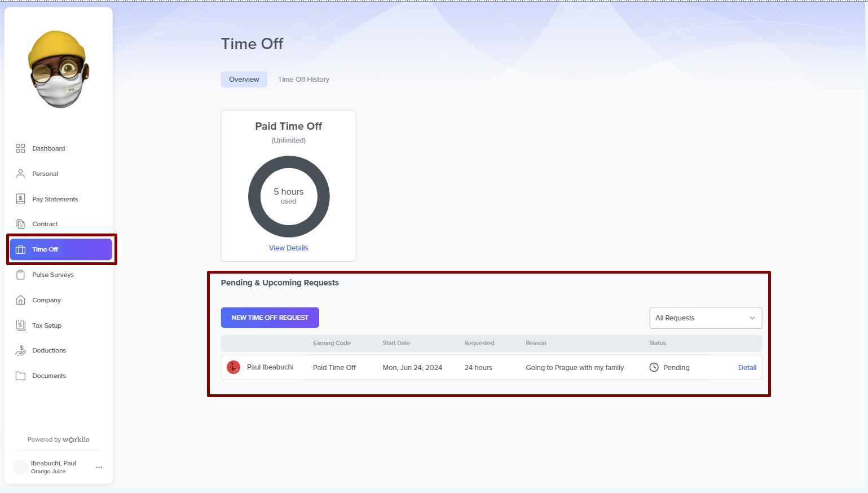Select the Overview tab
Screen dimensions: 868x493
pyautogui.click(x=244, y=80)
